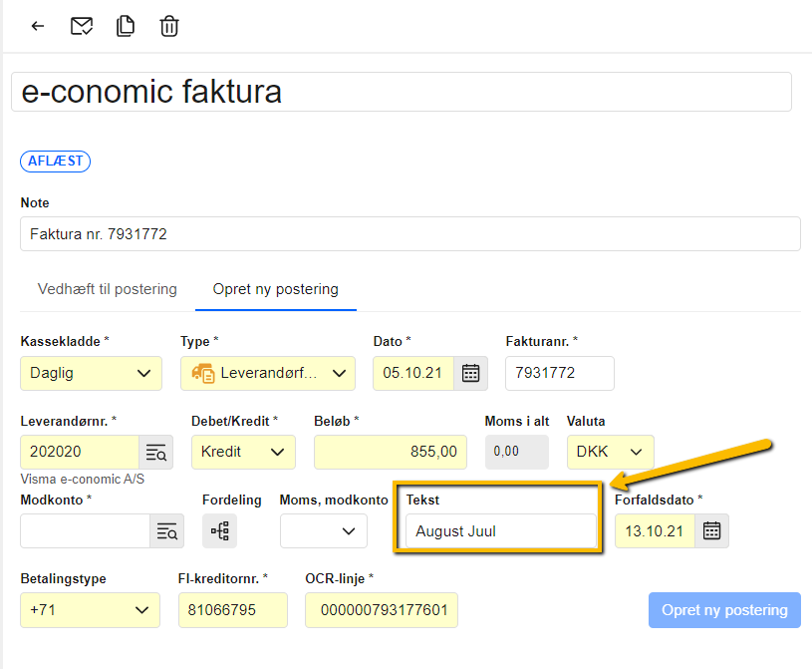Viewport: 812px width, 669px height.
Task: Click the Fordeling distribution icon
Action: tap(219, 531)
